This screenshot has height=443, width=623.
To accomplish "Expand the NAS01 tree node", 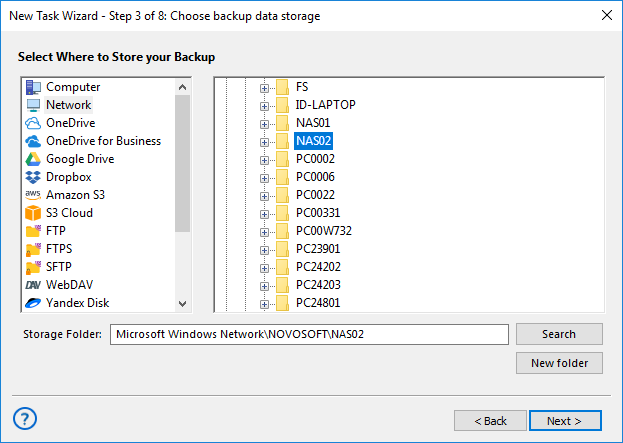I will point(265,123).
